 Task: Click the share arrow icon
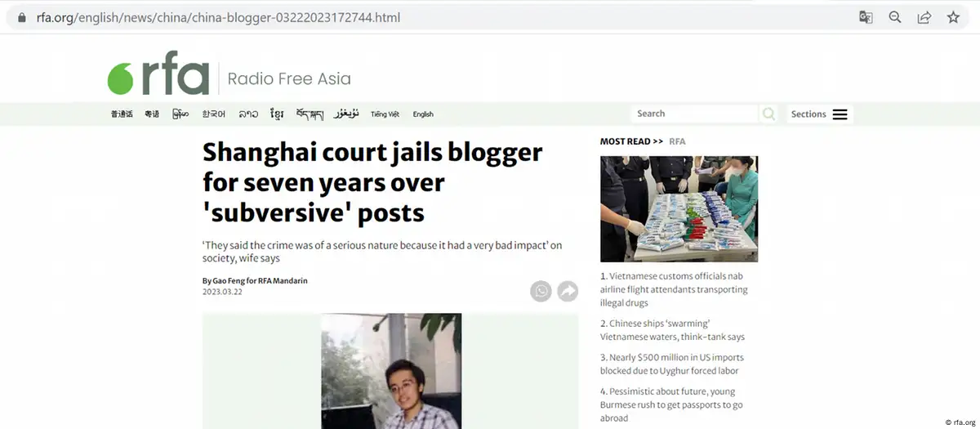[568, 291]
